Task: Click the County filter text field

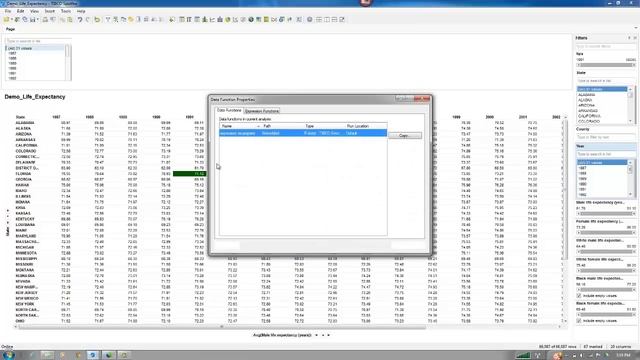Action: [x=606, y=137]
